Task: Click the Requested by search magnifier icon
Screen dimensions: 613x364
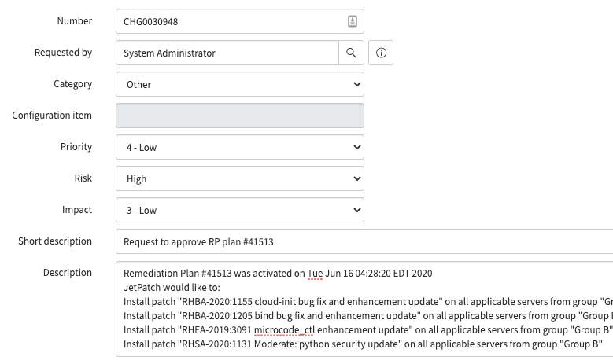Action: (351, 53)
